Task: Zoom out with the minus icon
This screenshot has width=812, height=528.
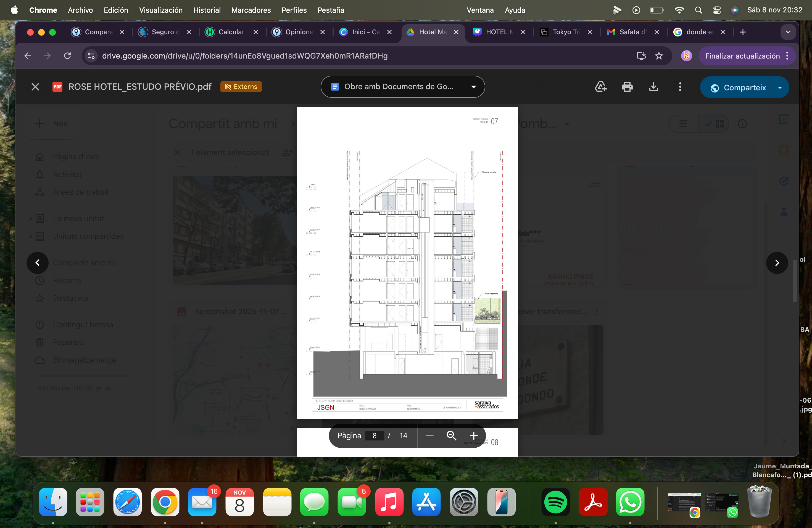Action: (x=429, y=435)
